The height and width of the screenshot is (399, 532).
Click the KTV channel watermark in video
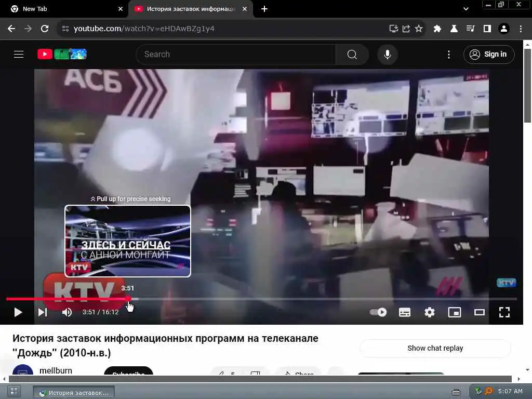pos(506,283)
